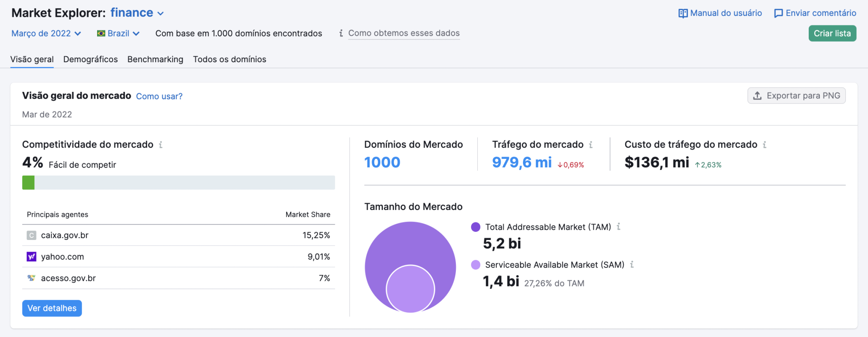Viewport: 868px width, 337px height.
Task: Click the market competitiveness progress bar
Action: click(179, 182)
